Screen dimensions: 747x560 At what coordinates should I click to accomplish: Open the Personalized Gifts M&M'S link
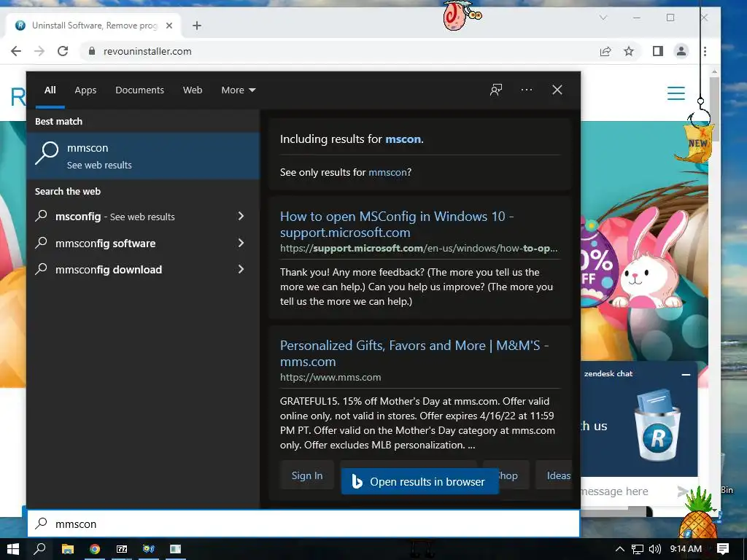coord(414,354)
